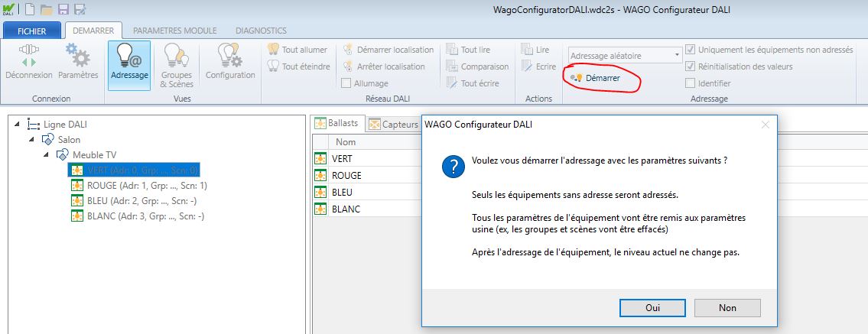Screen dimensions: 868x334
Task: Click the Déconnexion icon
Action: pyautogui.click(x=29, y=56)
